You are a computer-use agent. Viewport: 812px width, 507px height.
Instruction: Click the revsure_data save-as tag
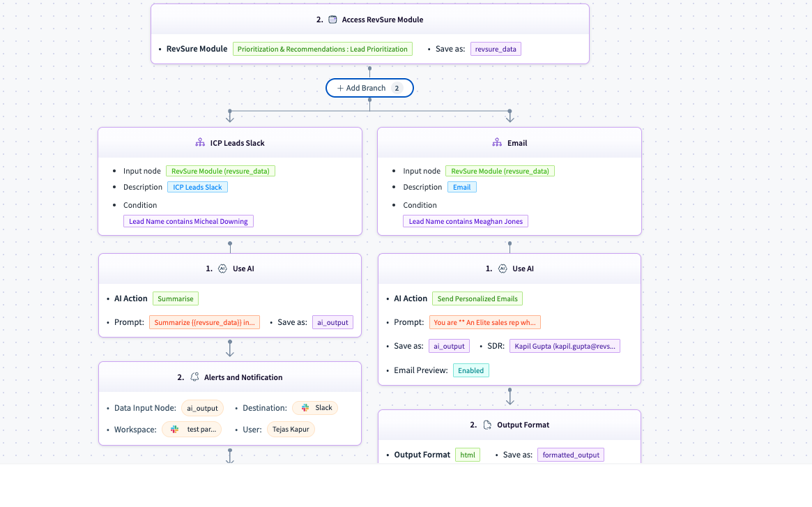point(496,50)
